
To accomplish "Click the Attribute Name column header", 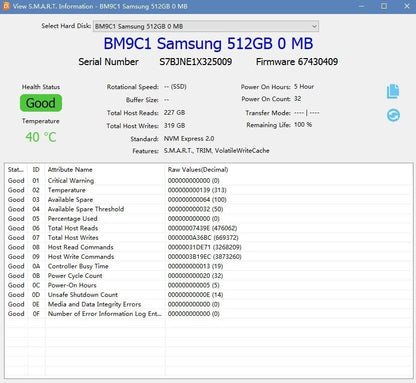I will point(105,170).
